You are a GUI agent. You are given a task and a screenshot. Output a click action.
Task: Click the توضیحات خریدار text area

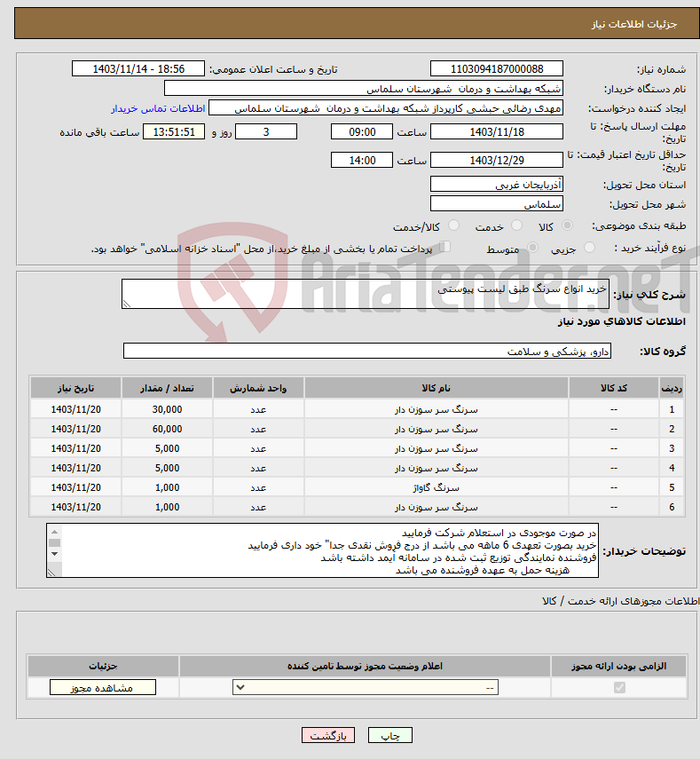323,550
